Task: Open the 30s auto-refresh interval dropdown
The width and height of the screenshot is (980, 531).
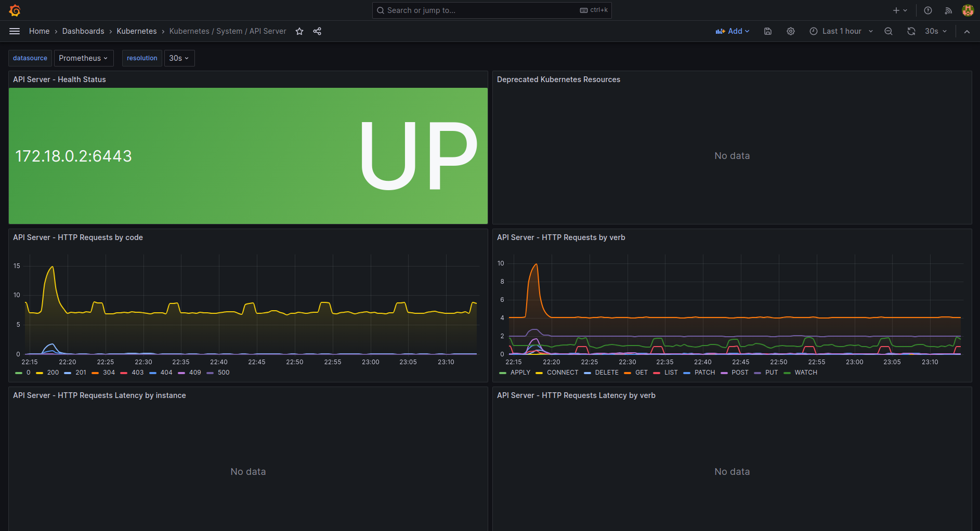Action: (934, 31)
